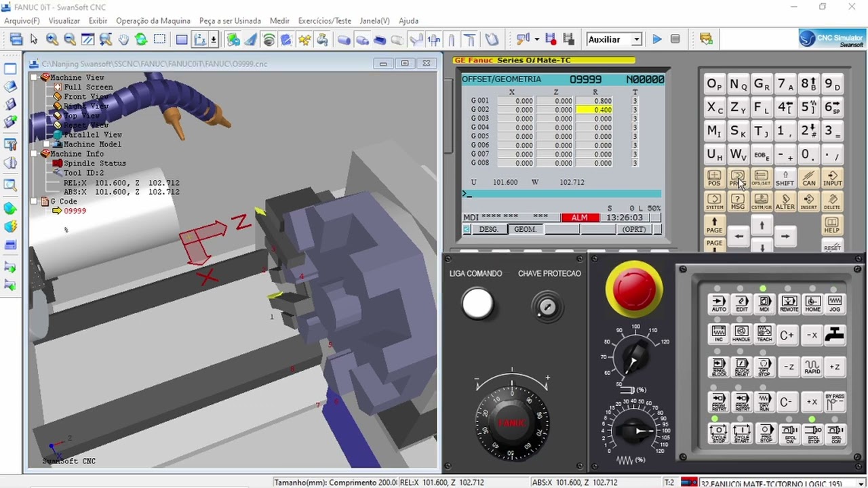Select O9999 program in G Code tree
The width and height of the screenshot is (868, 488).
(75, 211)
